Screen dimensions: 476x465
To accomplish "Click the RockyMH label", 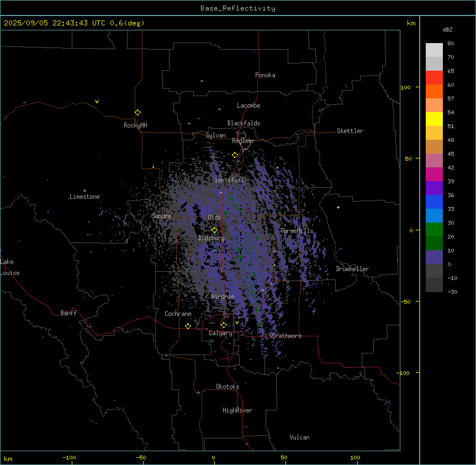I will click(x=135, y=125).
